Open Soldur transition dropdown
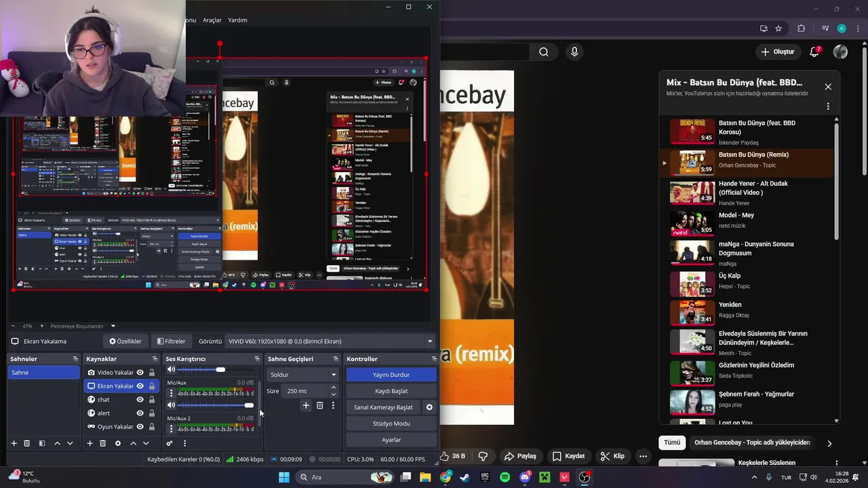Viewport: 868px width, 488px height. click(302, 374)
